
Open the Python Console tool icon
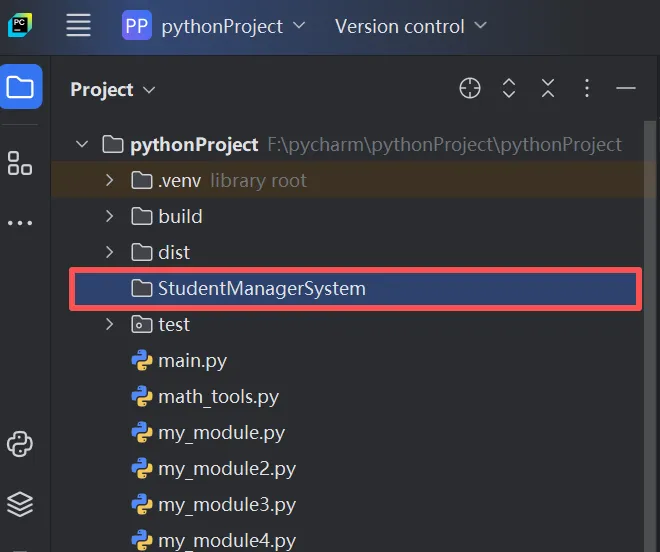click(20, 444)
